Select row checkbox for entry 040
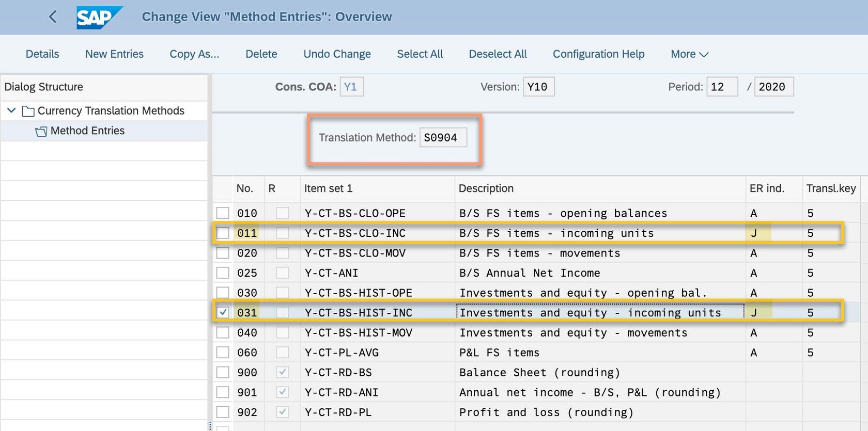Viewport: 868px width, 431px height. (x=223, y=332)
